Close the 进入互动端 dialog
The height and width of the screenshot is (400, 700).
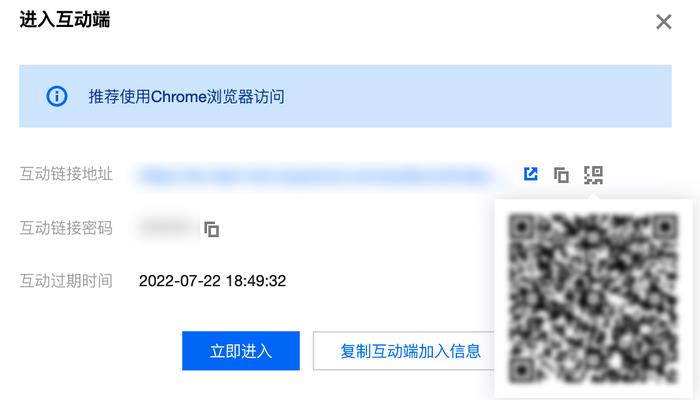point(664,21)
